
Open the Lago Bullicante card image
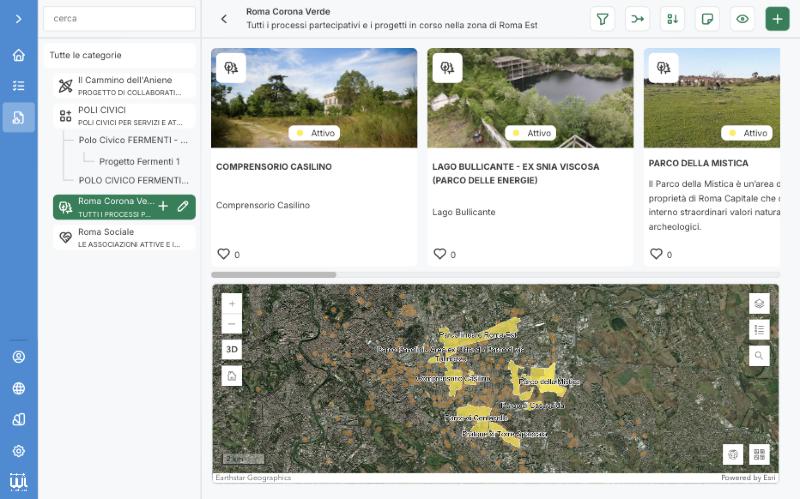[x=530, y=98]
